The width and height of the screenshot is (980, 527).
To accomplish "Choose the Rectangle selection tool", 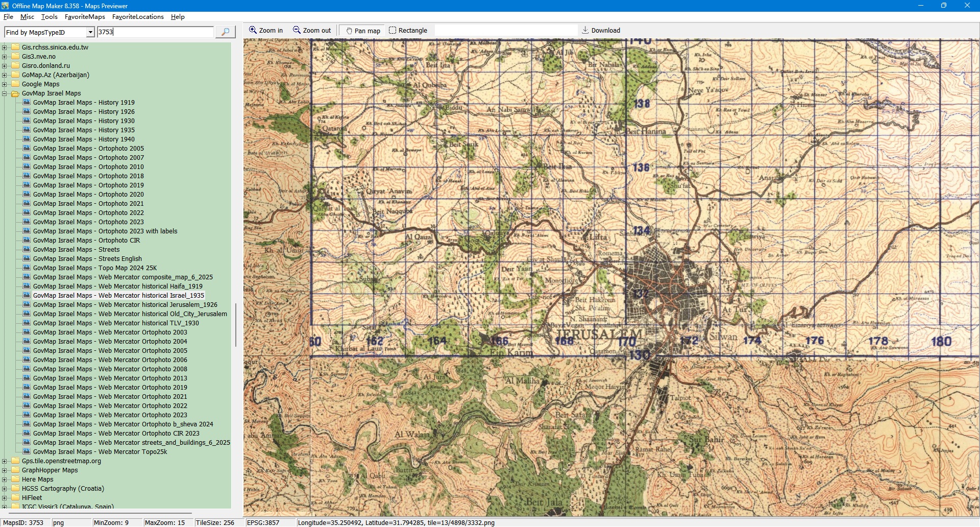I will pos(408,30).
